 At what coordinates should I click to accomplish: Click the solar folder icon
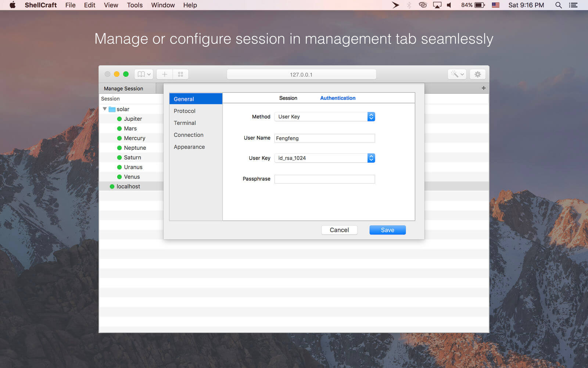(x=112, y=109)
